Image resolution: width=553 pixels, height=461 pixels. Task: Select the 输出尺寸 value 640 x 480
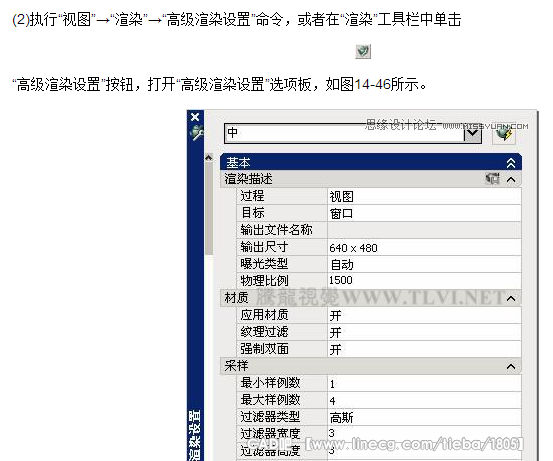click(424, 247)
